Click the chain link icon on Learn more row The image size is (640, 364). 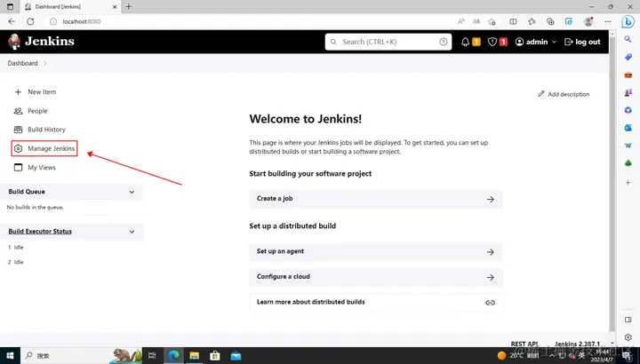pyautogui.click(x=490, y=303)
